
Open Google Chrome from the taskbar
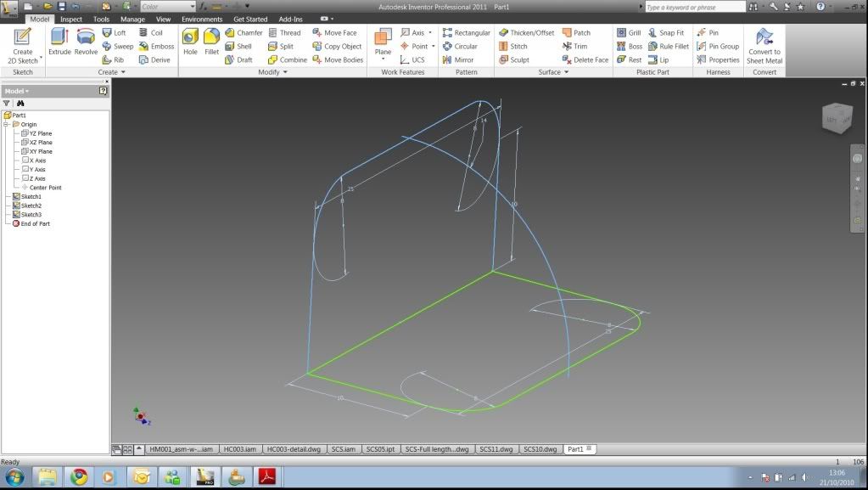[78, 476]
